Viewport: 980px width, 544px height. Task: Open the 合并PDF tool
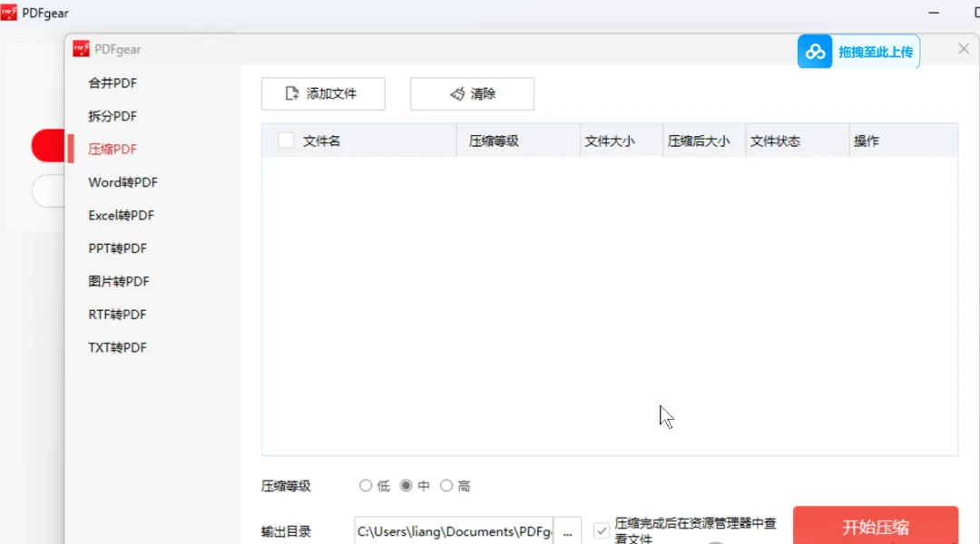pyautogui.click(x=113, y=83)
